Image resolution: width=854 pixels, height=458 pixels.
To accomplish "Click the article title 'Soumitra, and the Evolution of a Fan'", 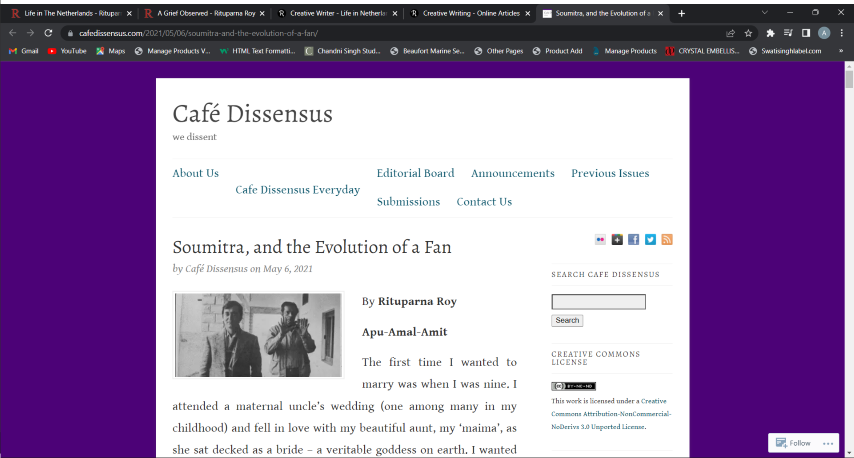I will (312, 247).
